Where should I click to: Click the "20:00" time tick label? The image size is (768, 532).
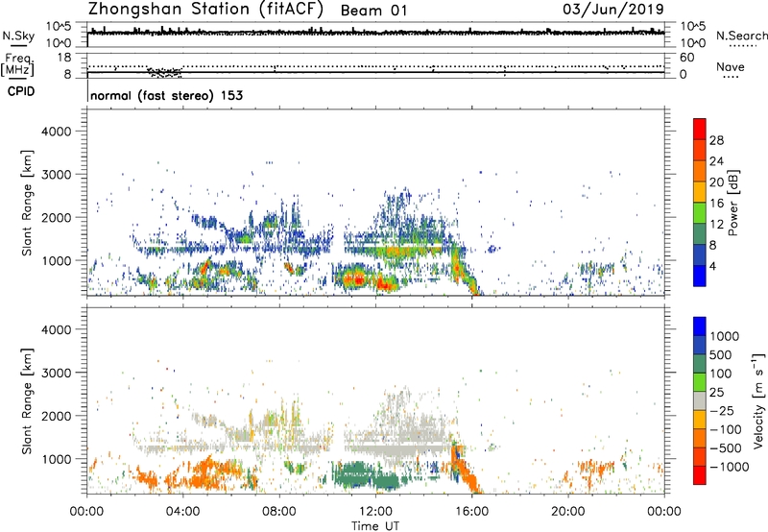568,512
